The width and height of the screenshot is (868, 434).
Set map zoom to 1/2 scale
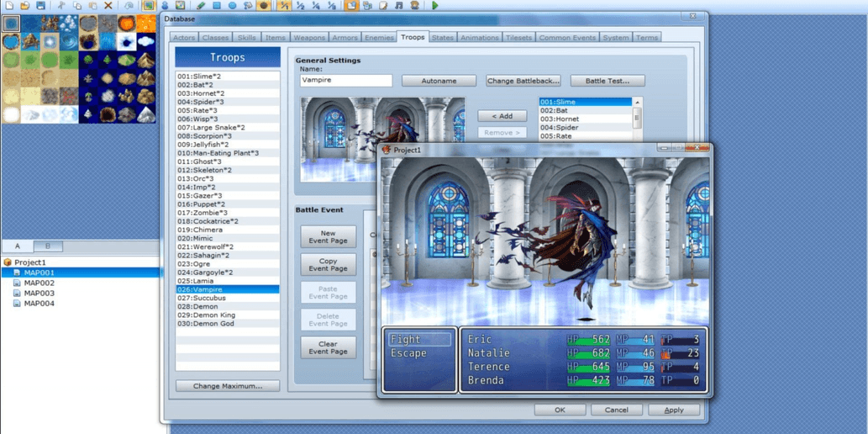300,6
